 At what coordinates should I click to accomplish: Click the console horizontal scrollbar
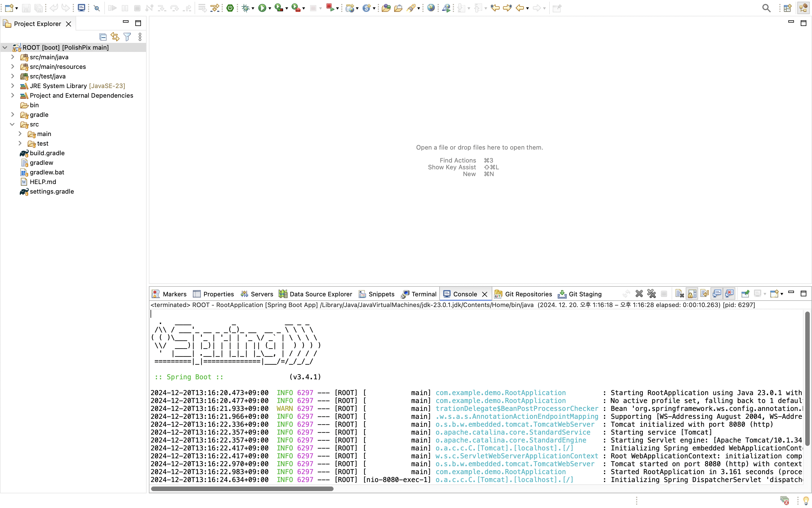[x=242, y=489]
